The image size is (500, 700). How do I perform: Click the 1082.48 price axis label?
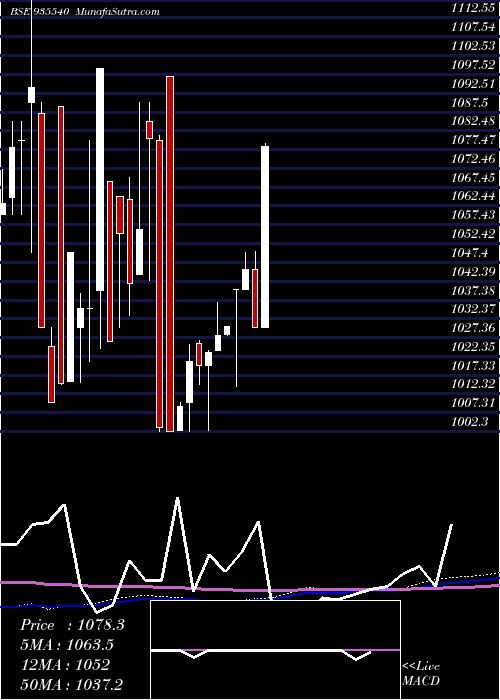coord(473,121)
